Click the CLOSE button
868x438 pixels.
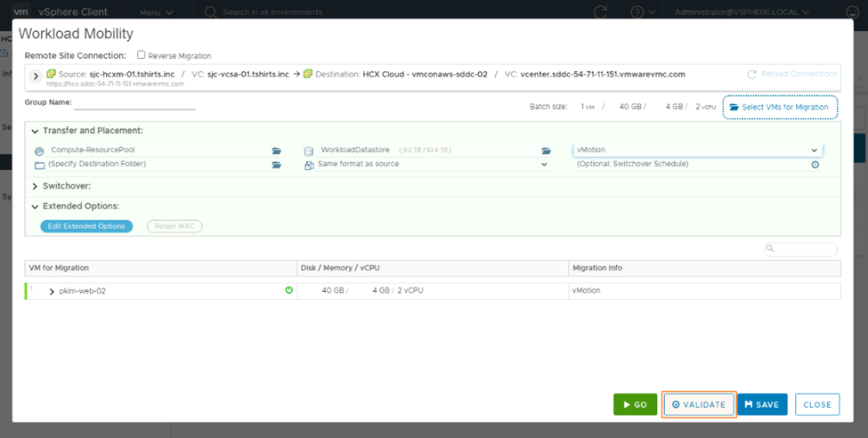click(x=817, y=405)
